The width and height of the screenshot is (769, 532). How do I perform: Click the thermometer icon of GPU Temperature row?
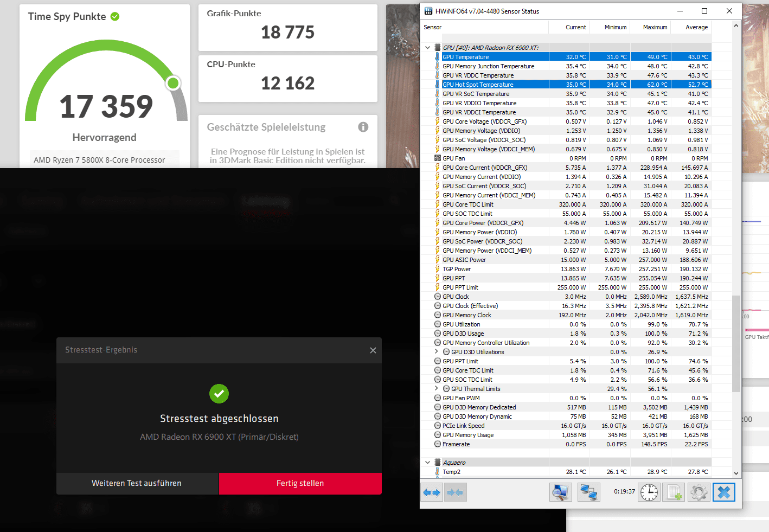pos(438,57)
